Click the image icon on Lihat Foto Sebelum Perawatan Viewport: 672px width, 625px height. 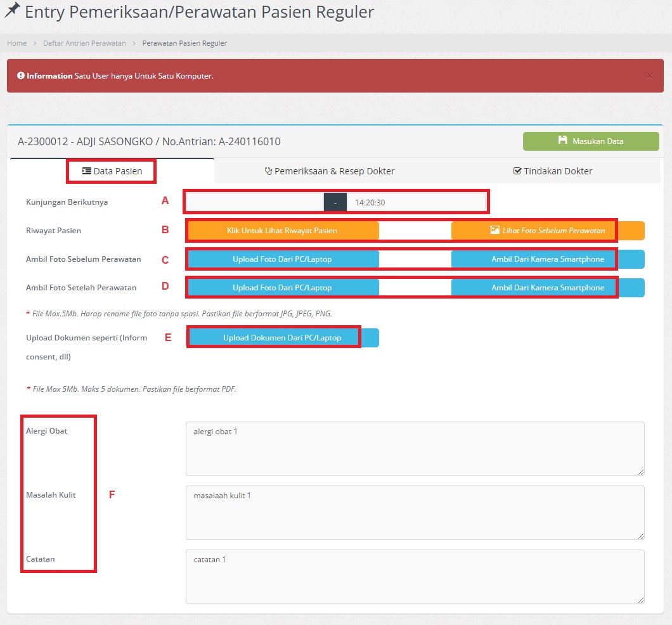495,230
